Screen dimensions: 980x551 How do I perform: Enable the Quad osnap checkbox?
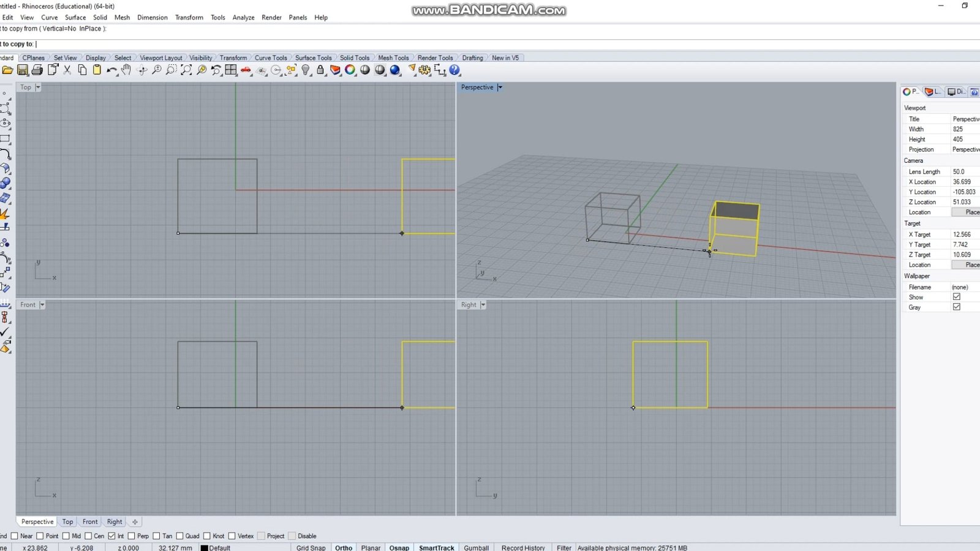click(179, 536)
